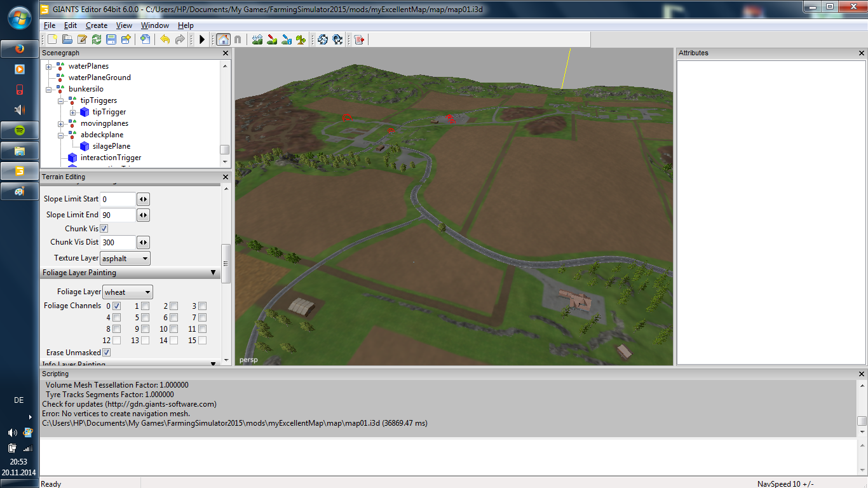The width and height of the screenshot is (868, 488).
Task: Click the grey Redo arrow icon
Action: point(180,39)
